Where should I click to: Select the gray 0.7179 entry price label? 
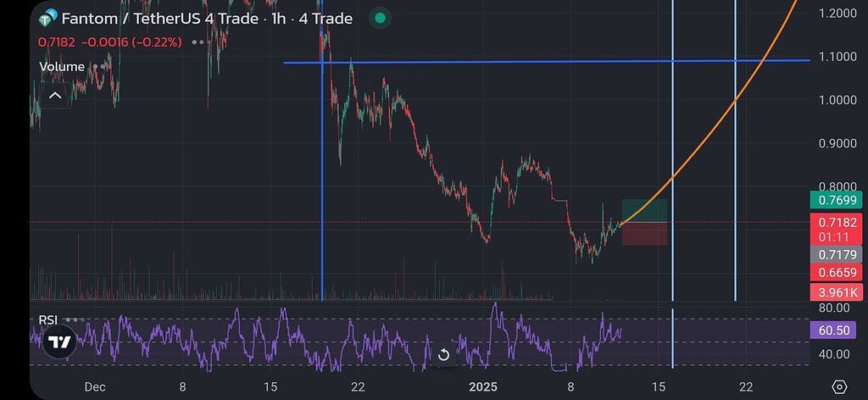836,254
